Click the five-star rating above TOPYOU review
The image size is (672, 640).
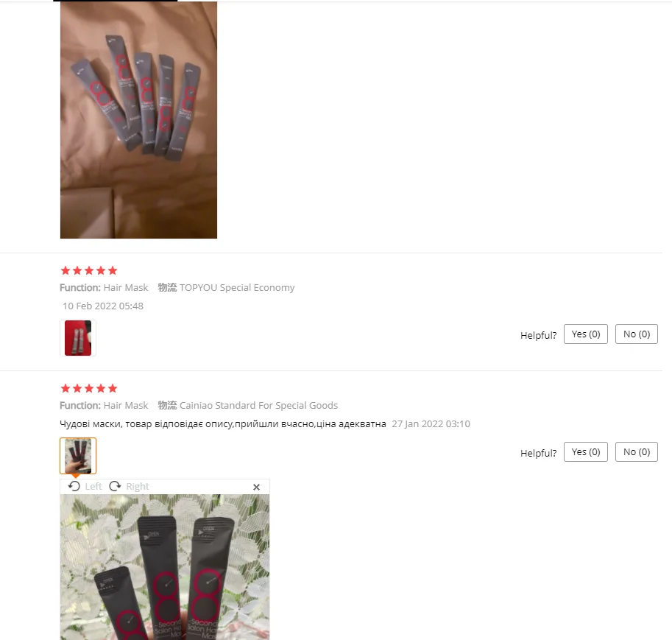tap(89, 271)
